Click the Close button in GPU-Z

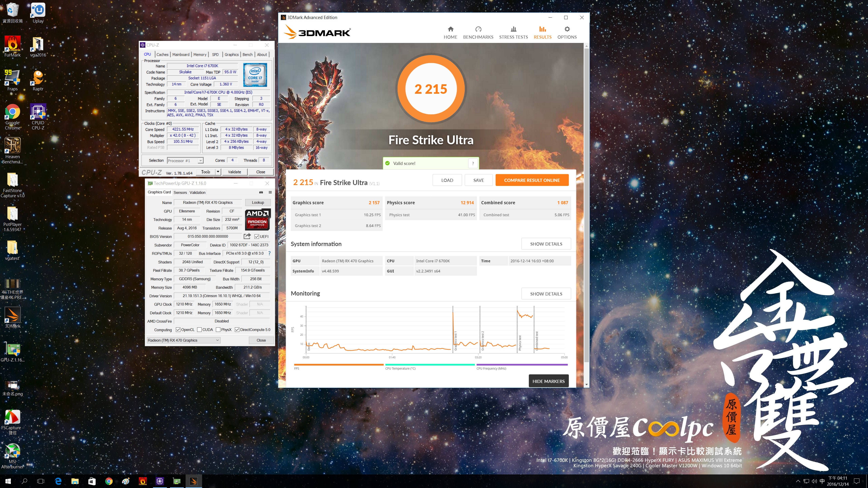[x=261, y=340]
